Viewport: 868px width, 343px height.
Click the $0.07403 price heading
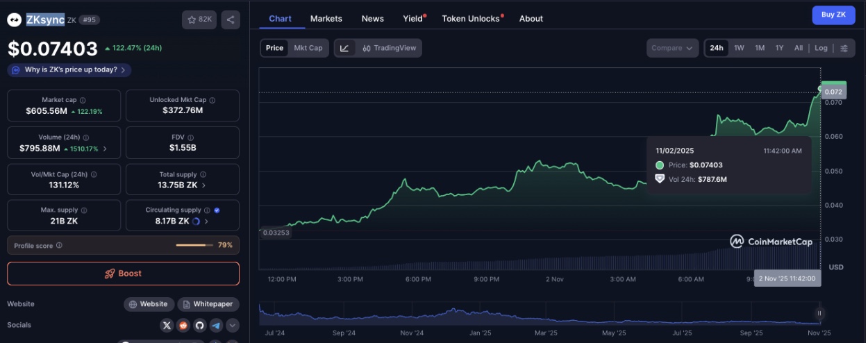(x=53, y=49)
